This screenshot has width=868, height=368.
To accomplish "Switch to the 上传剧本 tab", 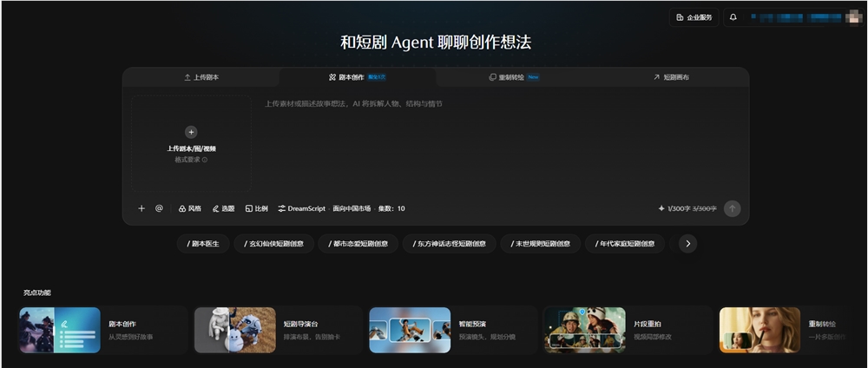I will click(201, 77).
